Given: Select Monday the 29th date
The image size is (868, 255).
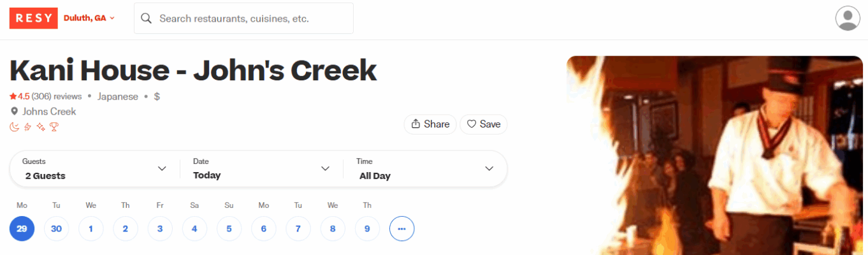Looking at the screenshot, I should [x=22, y=228].
